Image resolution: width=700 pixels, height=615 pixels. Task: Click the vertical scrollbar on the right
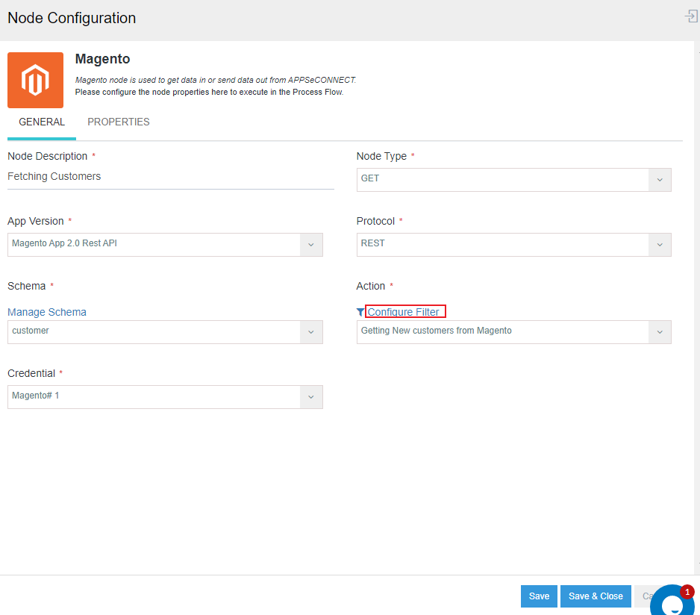tap(696, 299)
